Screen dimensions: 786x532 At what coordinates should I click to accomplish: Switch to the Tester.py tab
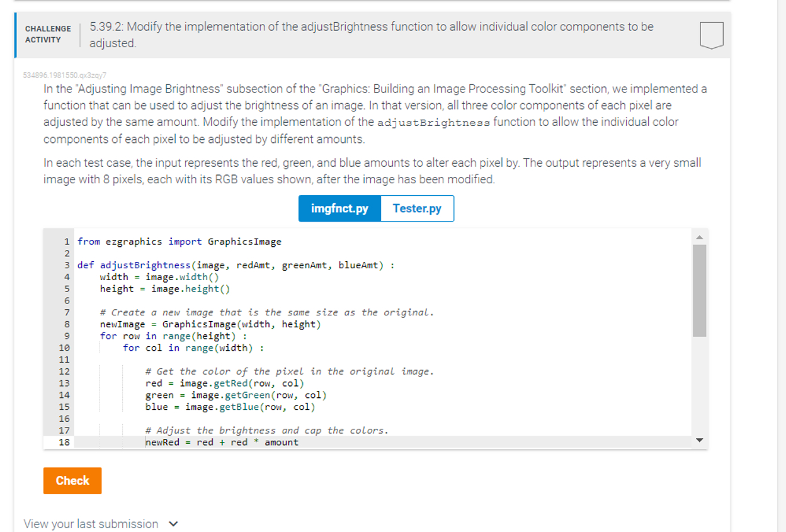coord(416,208)
